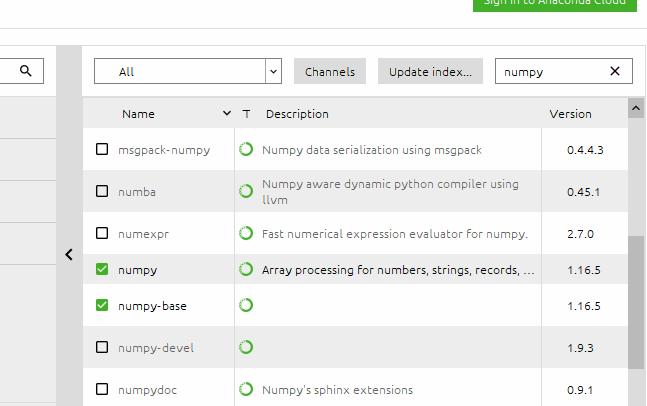Uncheck the installed numpy package checkbox
Viewport: 647px width, 406px height.
(102, 269)
